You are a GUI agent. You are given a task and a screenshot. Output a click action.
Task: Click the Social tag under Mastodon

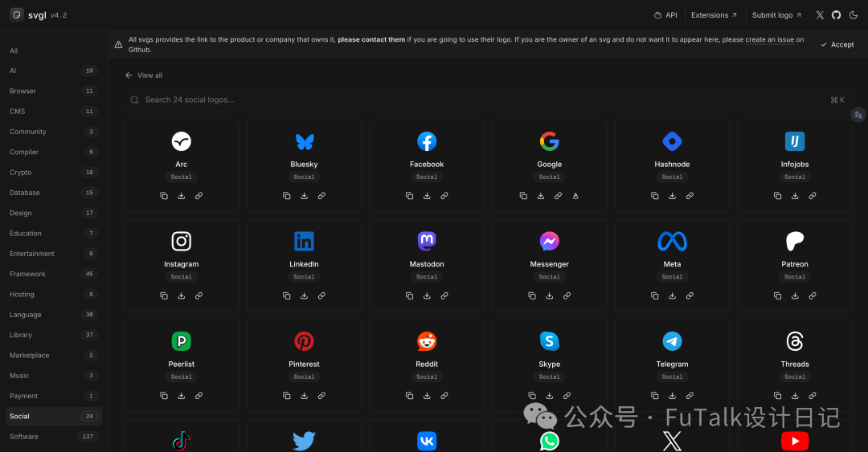coord(427,277)
